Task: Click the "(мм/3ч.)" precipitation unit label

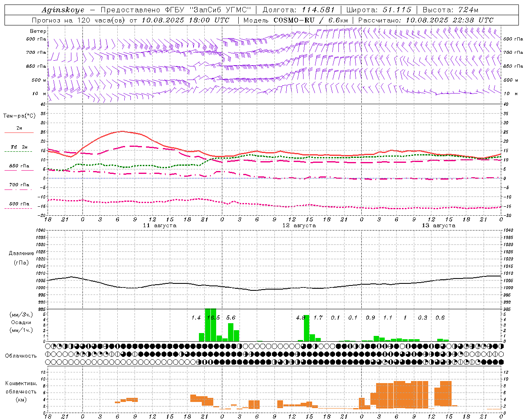Action: click(21, 315)
